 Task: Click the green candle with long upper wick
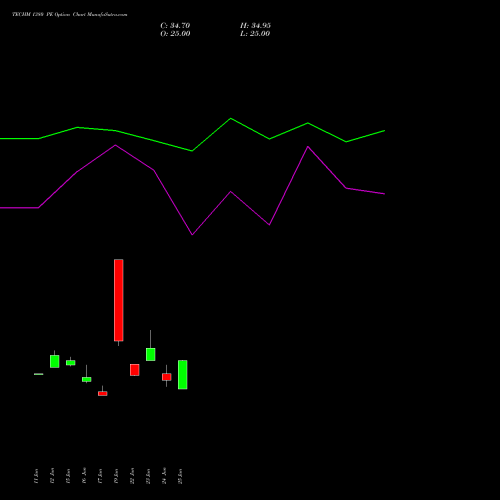(x=151, y=354)
